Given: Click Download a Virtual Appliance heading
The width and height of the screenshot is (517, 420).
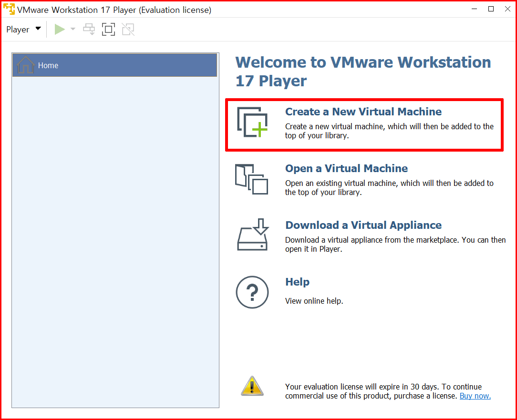Looking at the screenshot, I should click(x=363, y=225).
